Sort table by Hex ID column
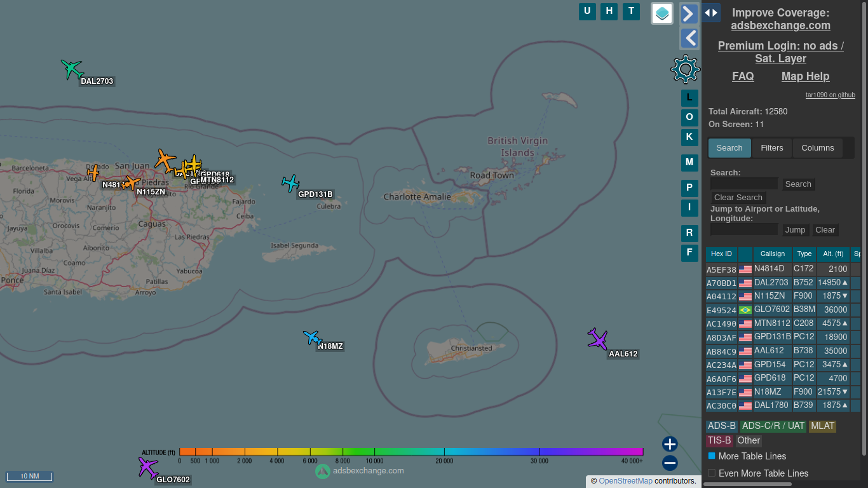 coord(721,254)
